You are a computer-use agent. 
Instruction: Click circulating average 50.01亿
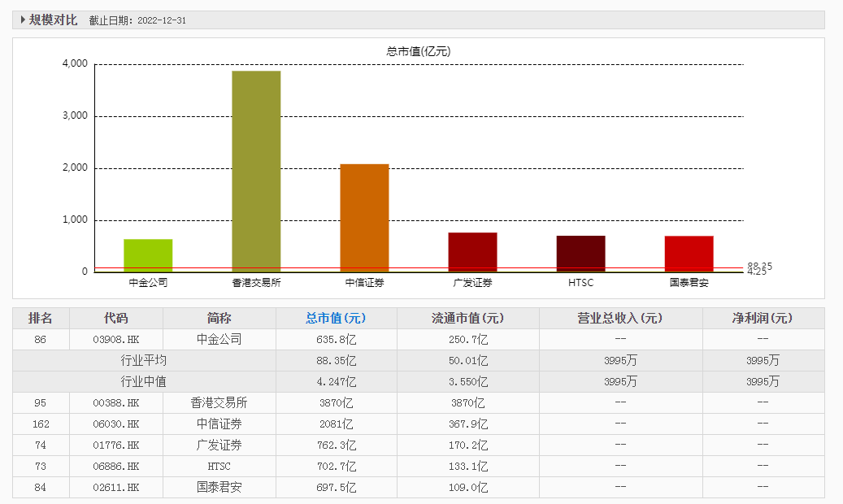[467, 360]
